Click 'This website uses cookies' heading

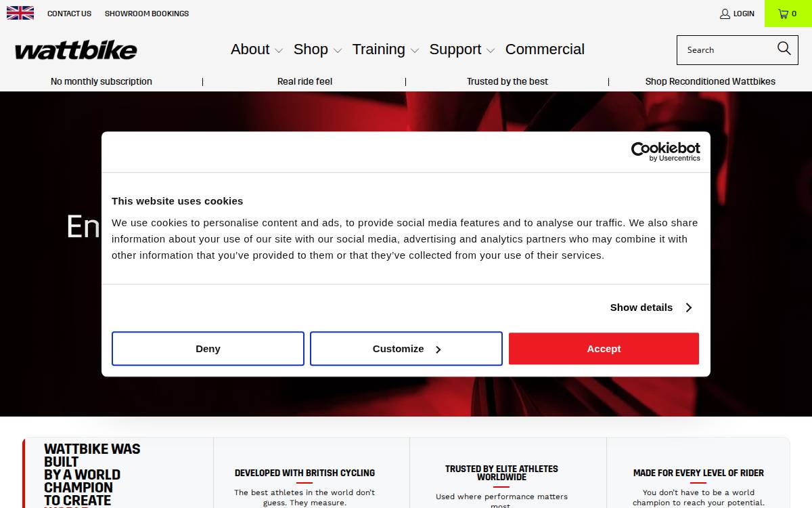pos(177,201)
